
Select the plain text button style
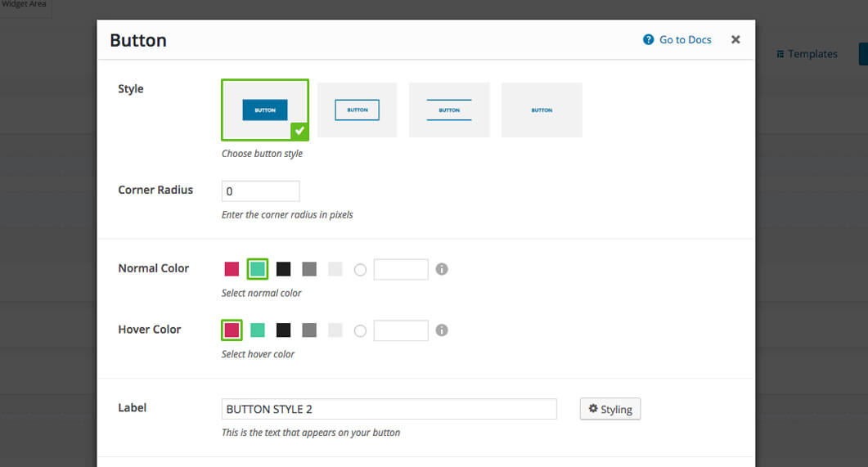point(542,110)
